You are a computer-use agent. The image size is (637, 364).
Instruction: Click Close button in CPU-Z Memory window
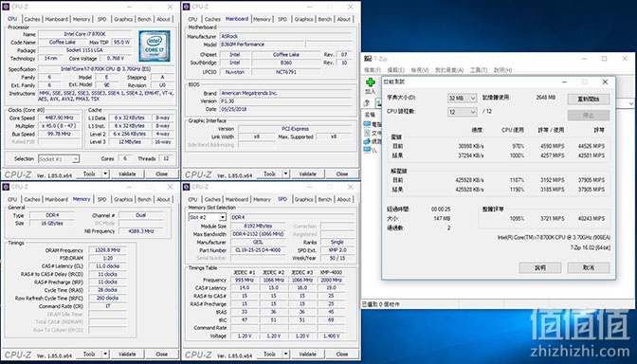(x=161, y=355)
